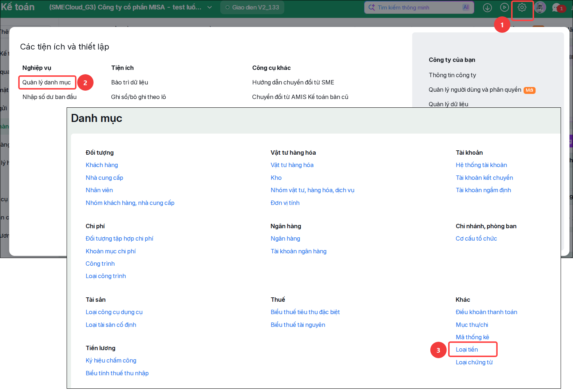573x392 pixels.
Task: Open Biểu thuế tài nguyên link
Action: [x=298, y=325]
